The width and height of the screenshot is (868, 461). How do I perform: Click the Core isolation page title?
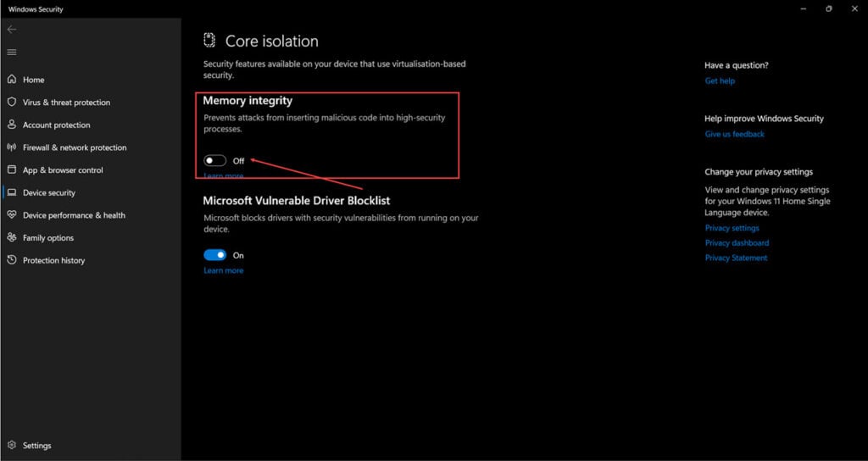(272, 41)
